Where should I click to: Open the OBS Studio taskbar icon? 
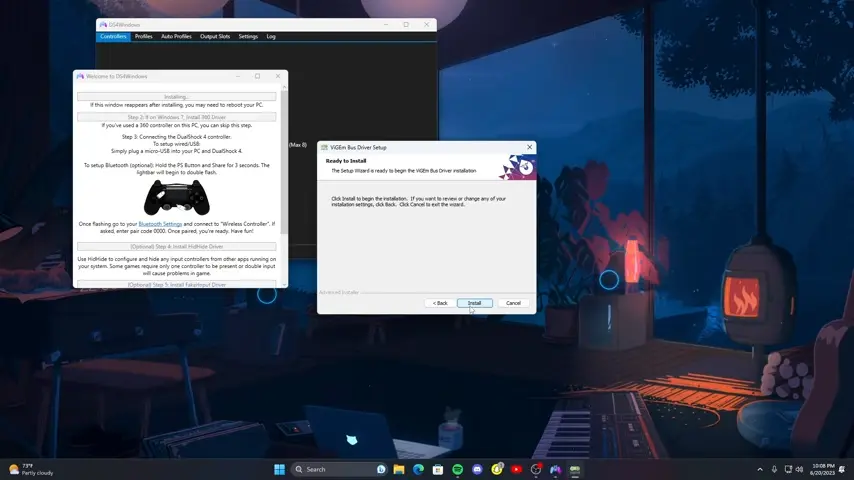[536, 469]
